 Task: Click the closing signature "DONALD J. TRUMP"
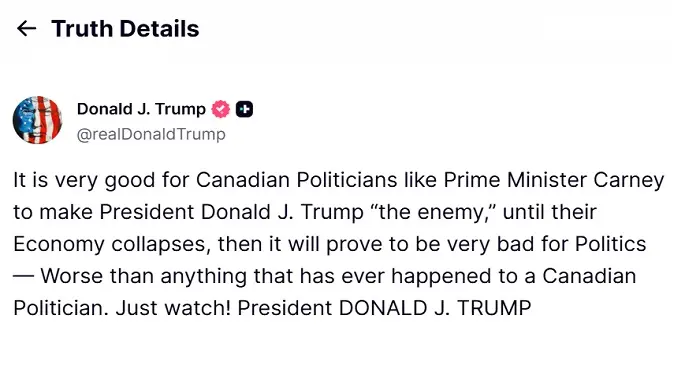coord(435,308)
